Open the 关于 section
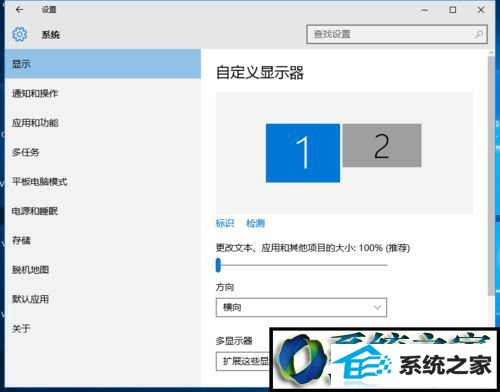 click(103, 329)
